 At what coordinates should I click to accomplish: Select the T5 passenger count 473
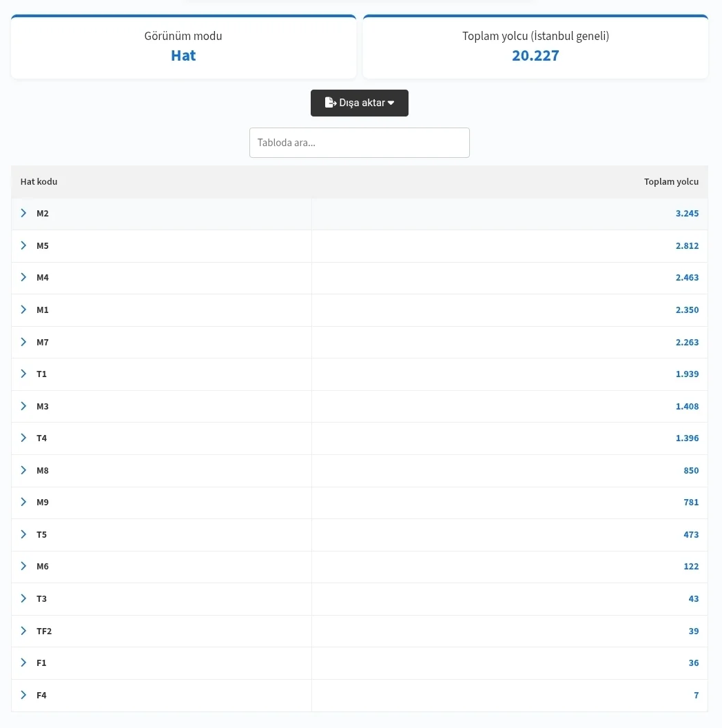(691, 534)
